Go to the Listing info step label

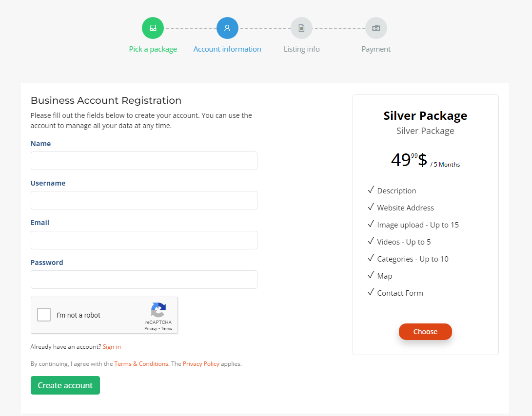302,49
